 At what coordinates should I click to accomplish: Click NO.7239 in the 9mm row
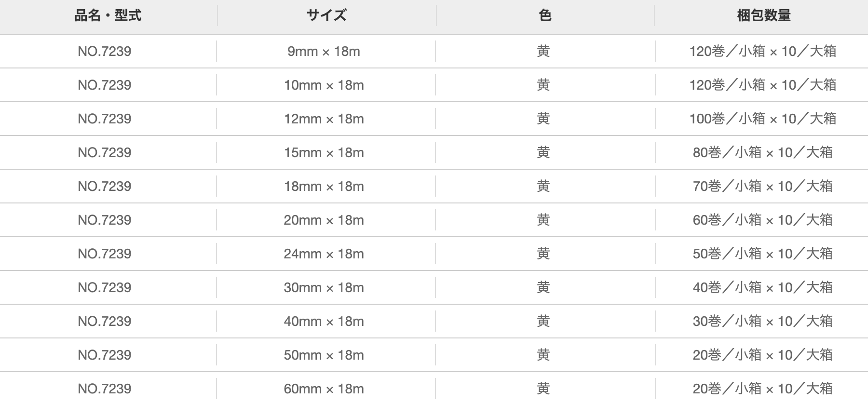(x=105, y=52)
